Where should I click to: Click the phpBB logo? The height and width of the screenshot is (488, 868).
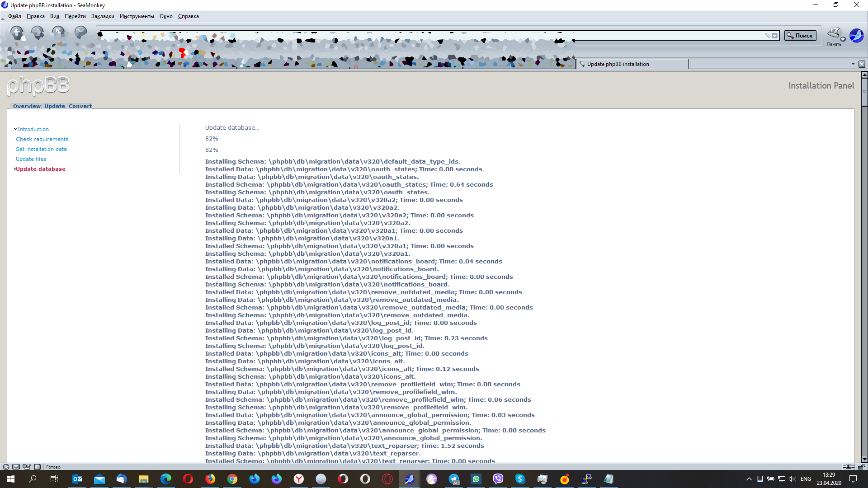pyautogui.click(x=38, y=86)
